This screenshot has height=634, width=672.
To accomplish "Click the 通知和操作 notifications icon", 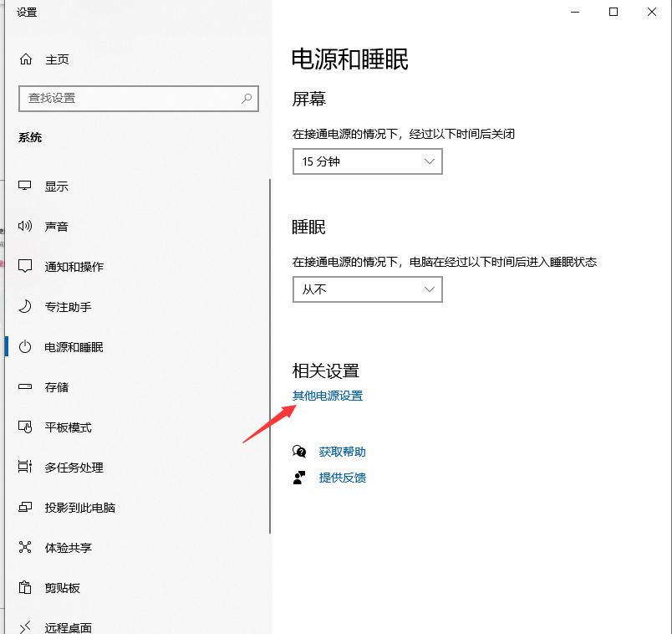I will tap(24, 266).
